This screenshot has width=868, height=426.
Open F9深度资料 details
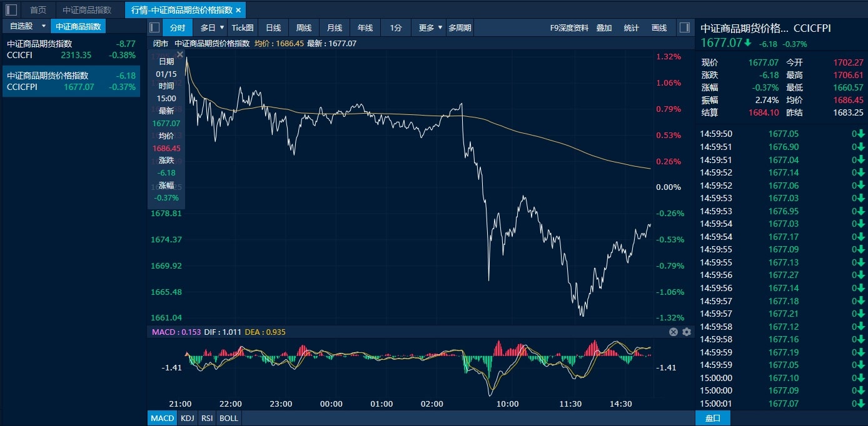pos(569,27)
